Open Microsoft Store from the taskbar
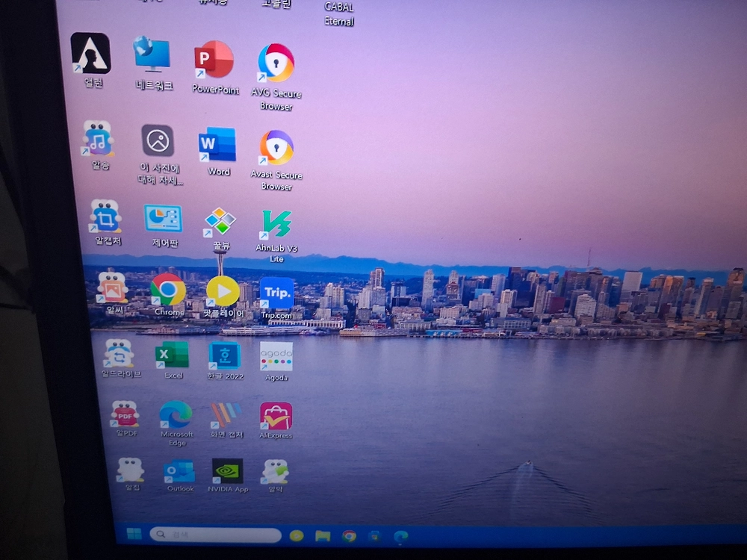The image size is (747, 560). pyautogui.click(x=375, y=537)
